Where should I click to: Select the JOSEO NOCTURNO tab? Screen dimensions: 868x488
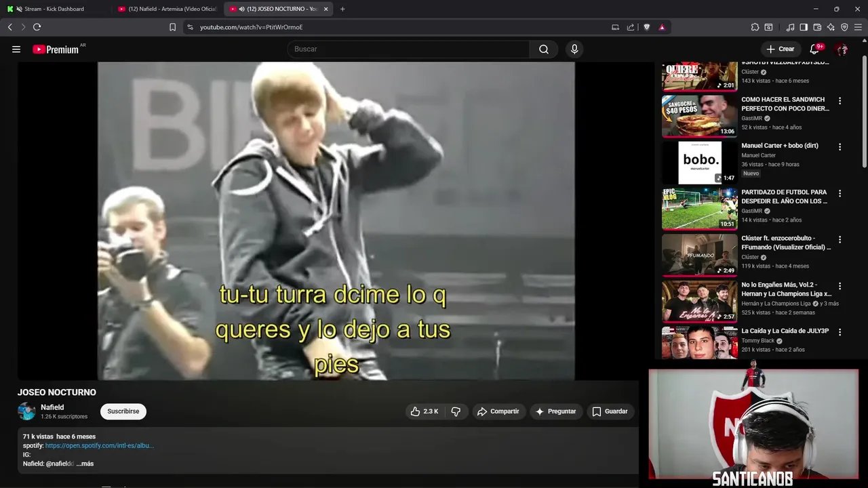point(279,9)
